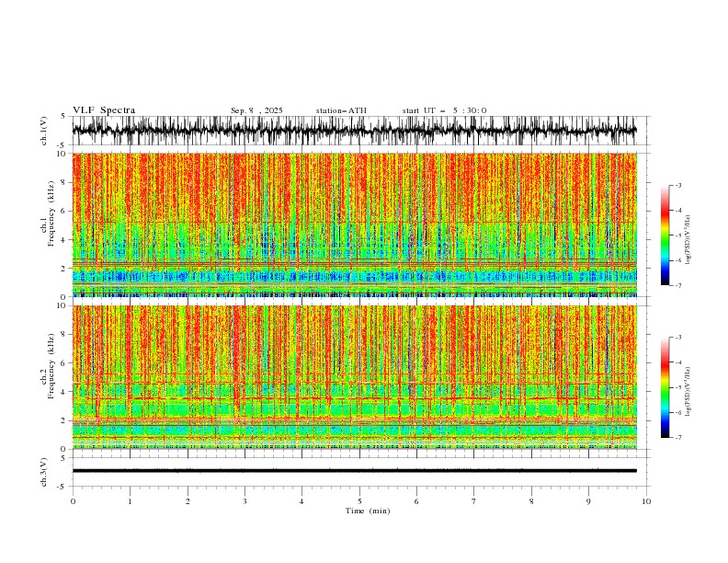Click the "VLF Spectra" plot title
This screenshot has height=563, width=728.
coord(104,110)
